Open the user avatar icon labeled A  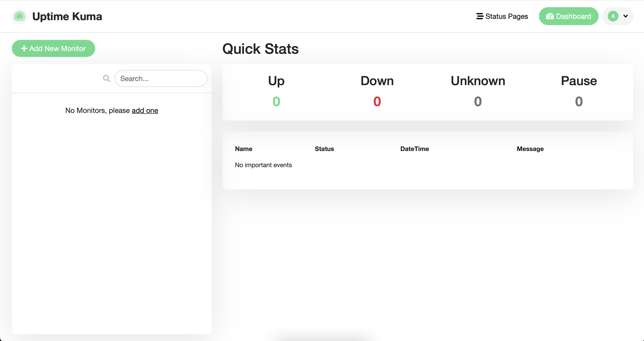coord(613,16)
